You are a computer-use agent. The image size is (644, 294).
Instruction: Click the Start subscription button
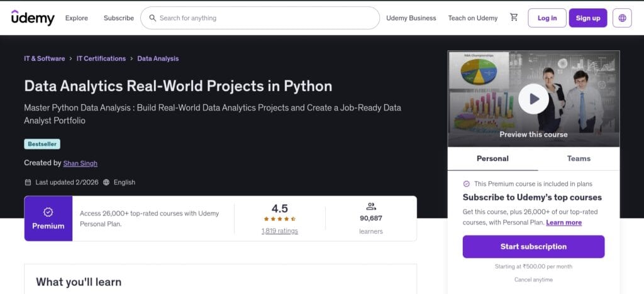(533, 247)
